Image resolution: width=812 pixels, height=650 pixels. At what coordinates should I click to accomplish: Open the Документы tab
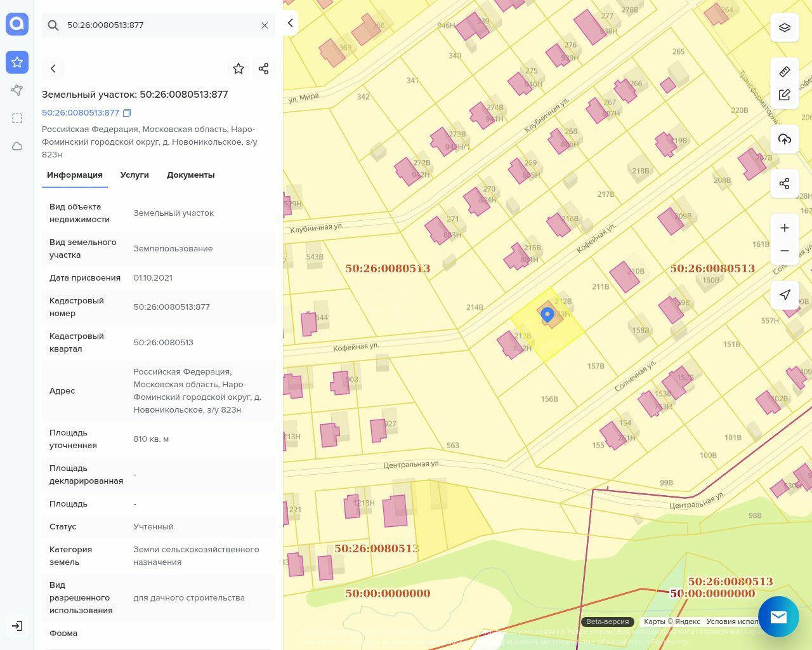point(190,175)
